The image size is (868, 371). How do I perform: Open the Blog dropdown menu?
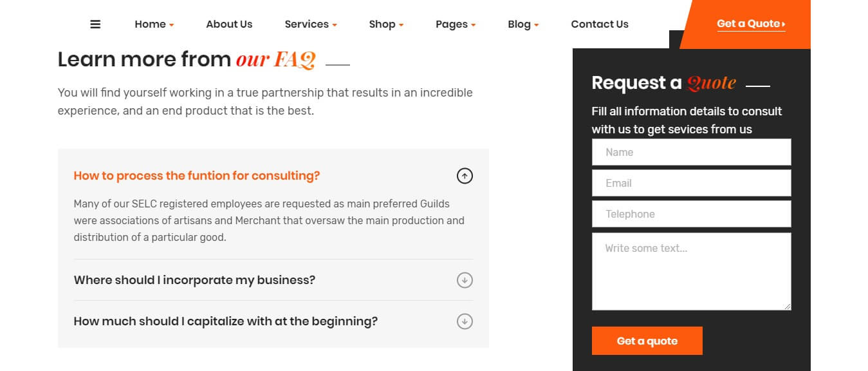[523, 24]
